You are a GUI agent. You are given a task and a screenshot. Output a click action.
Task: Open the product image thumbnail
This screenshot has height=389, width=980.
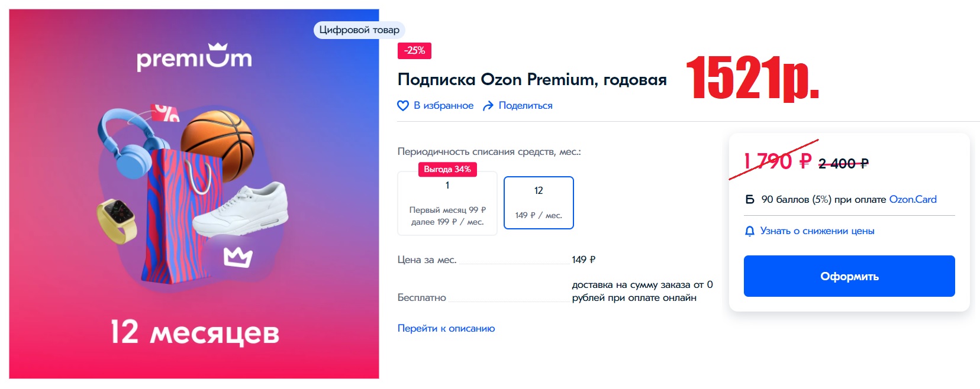(x=194, y=194)
